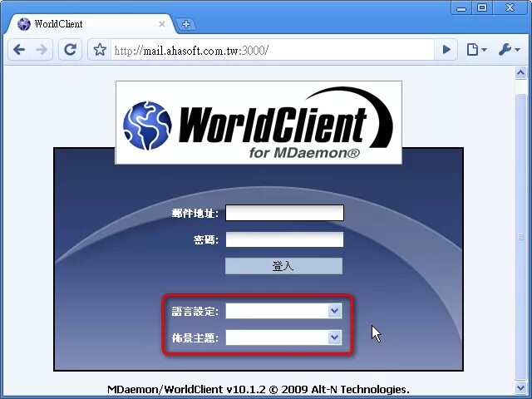Click the 郵件地址 email address field
The width and height of the screenshot is (532, 399).
click(284, 213)
